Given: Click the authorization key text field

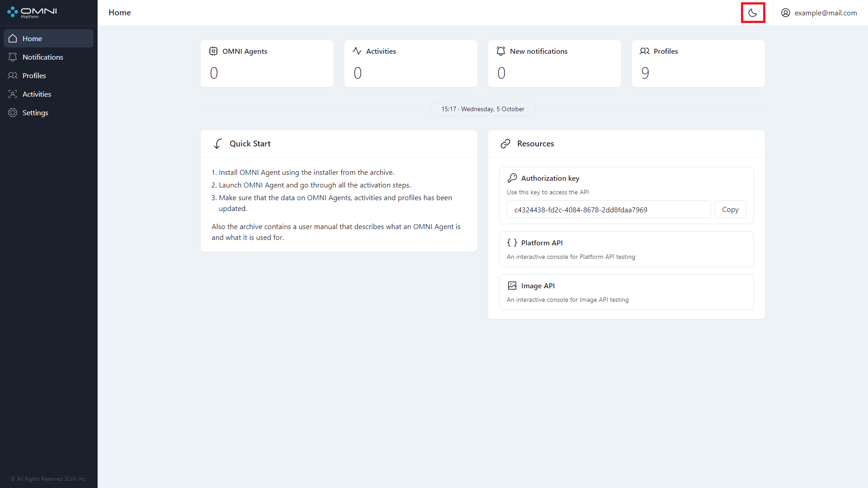Looking at the screenshot, I should tap(608, 210).
